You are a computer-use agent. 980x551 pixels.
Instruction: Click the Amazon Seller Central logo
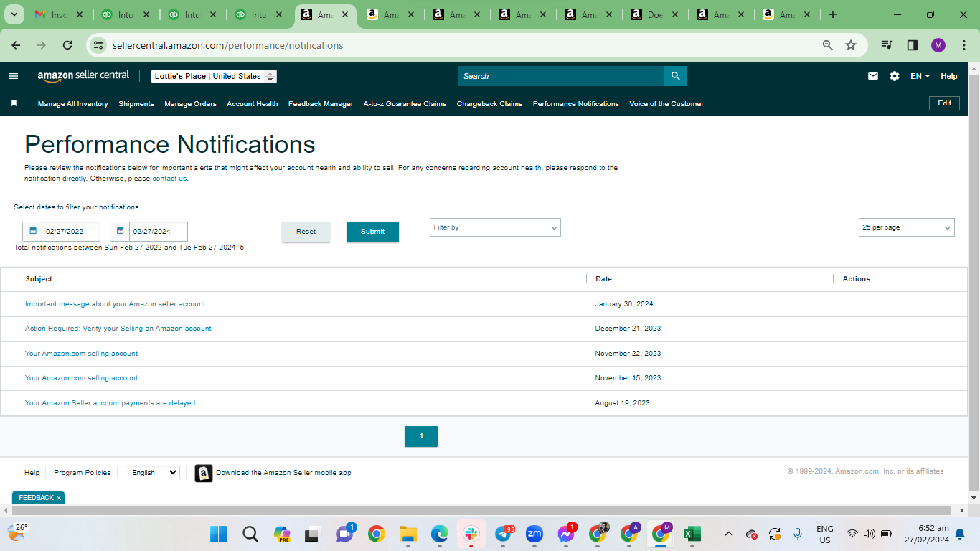point(83,76)
